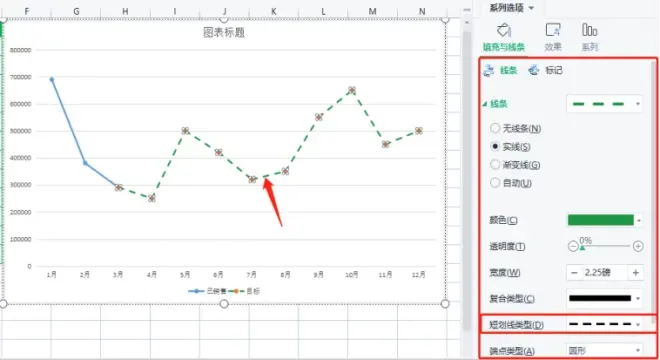The height and width of the screenshot is (360, 660).
Task: Click the 12月 data marker
Action: pos(418,131)
